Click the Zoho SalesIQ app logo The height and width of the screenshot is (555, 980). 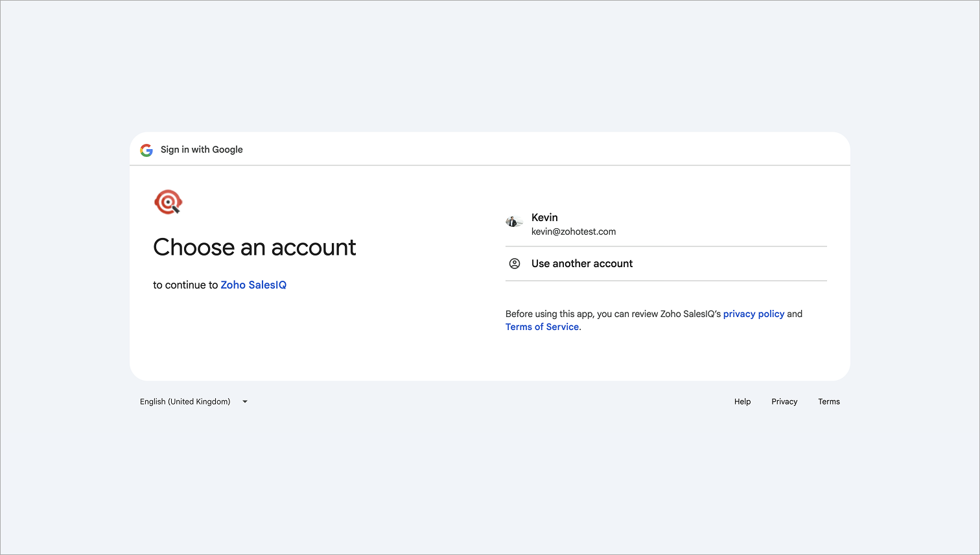pyautogui.click(x=169, y=202)
